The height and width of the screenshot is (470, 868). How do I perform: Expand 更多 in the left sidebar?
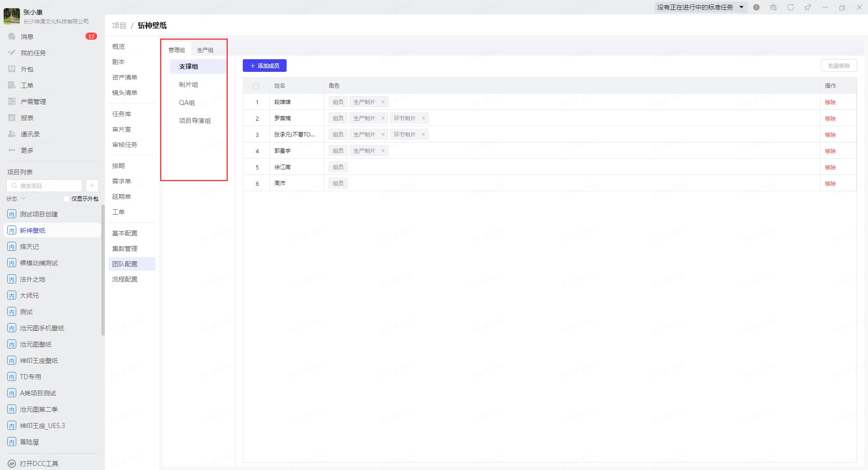(27, 150)
